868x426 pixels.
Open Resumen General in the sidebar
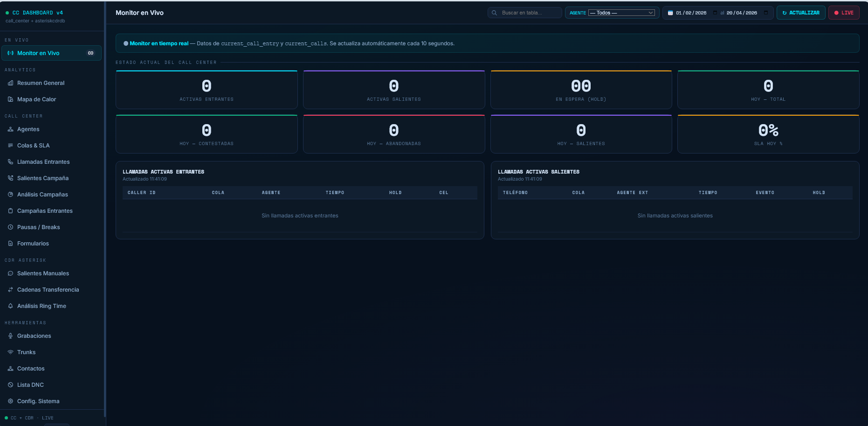point(41,83)
